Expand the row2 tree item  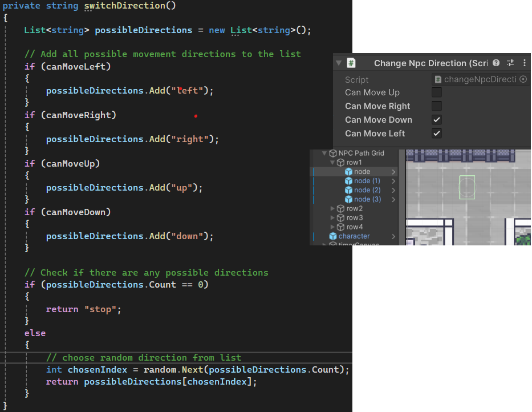coord(333,209)
